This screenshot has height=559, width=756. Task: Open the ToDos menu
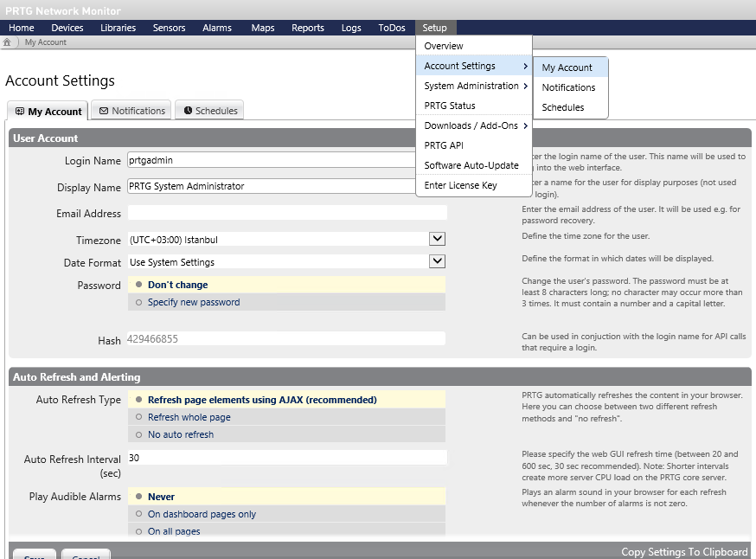(392, 28)
